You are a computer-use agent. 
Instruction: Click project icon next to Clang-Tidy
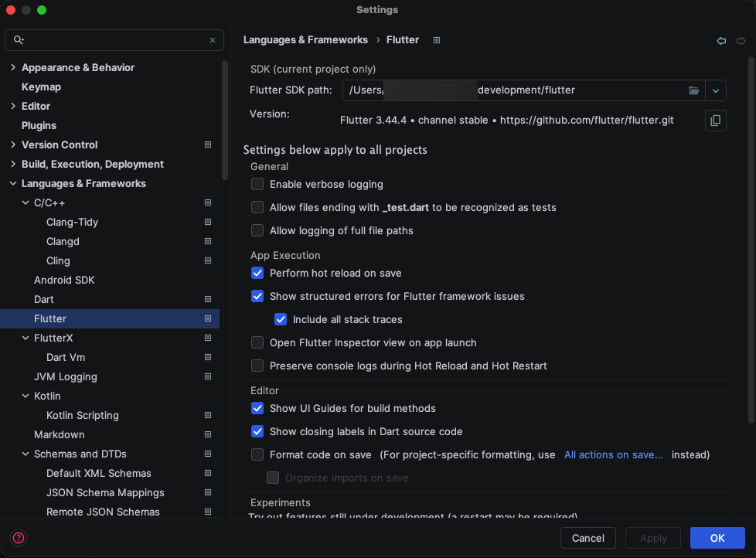point(208,222)
